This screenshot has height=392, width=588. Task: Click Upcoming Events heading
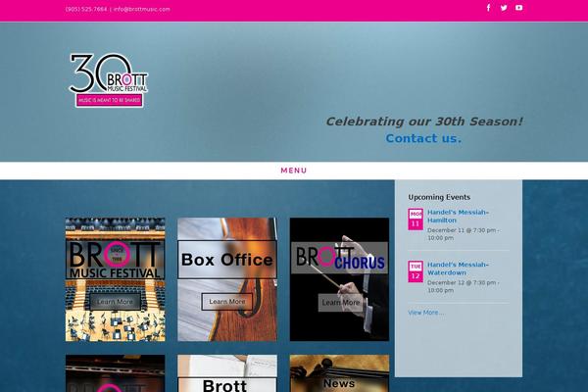(x=439, y=197)
